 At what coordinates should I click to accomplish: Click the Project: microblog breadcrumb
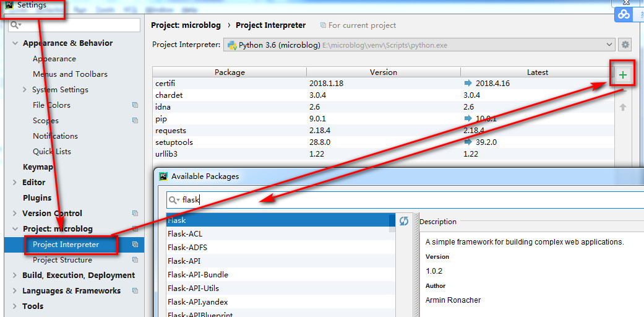[186, 25]
